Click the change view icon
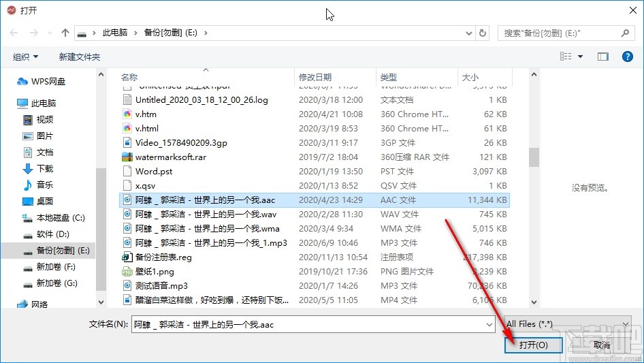644x363 pixels. (566, 57)
